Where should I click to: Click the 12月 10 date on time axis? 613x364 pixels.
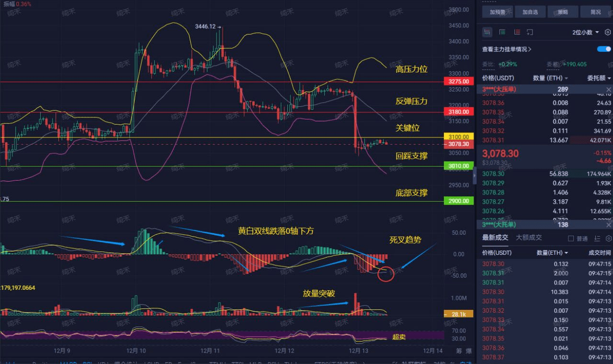click(x=136, y=350)
